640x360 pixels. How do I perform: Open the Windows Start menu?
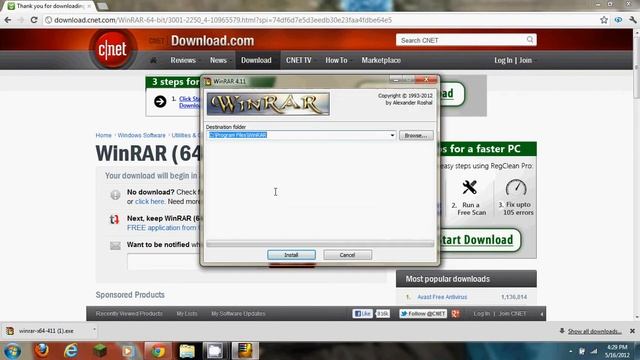click(12, 351)
